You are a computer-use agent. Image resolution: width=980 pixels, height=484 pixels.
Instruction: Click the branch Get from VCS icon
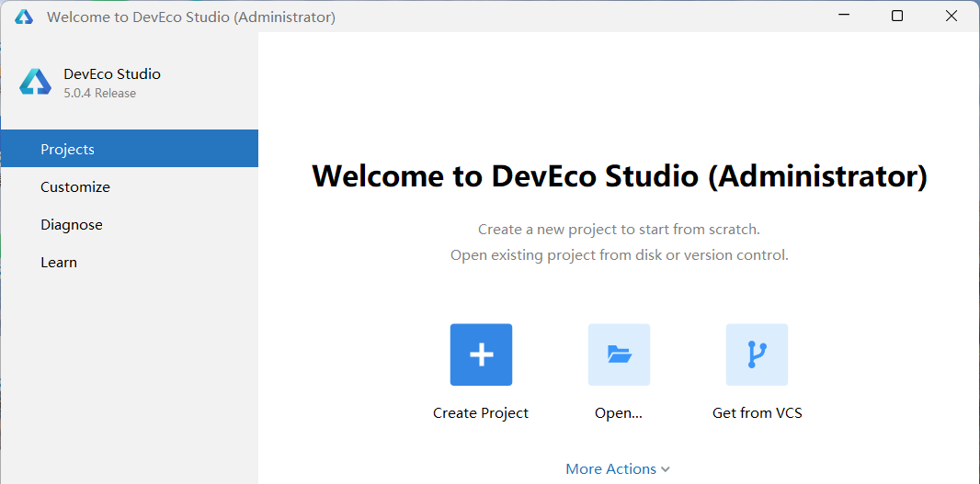coord(757,355)
